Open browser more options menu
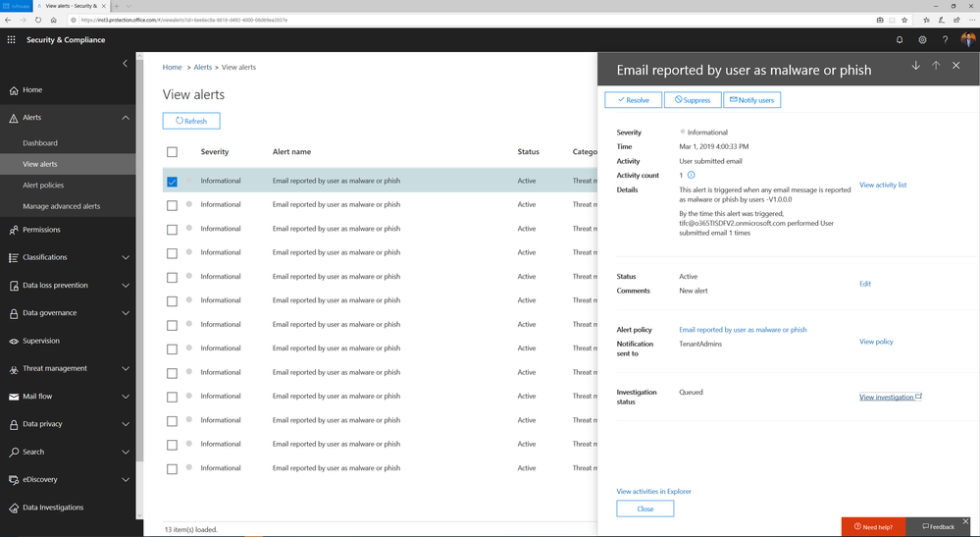This screenshot has height=537, width=980. point(972,20)
